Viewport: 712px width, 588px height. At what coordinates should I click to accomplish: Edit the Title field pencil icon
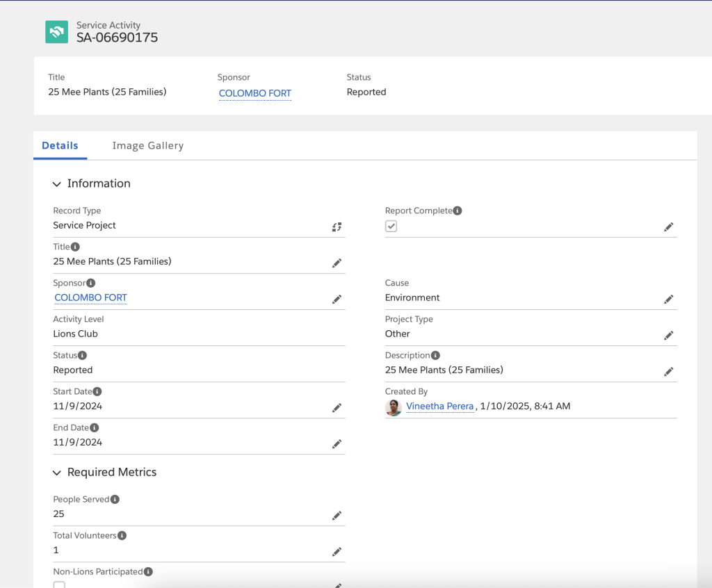tap(337, 263)
